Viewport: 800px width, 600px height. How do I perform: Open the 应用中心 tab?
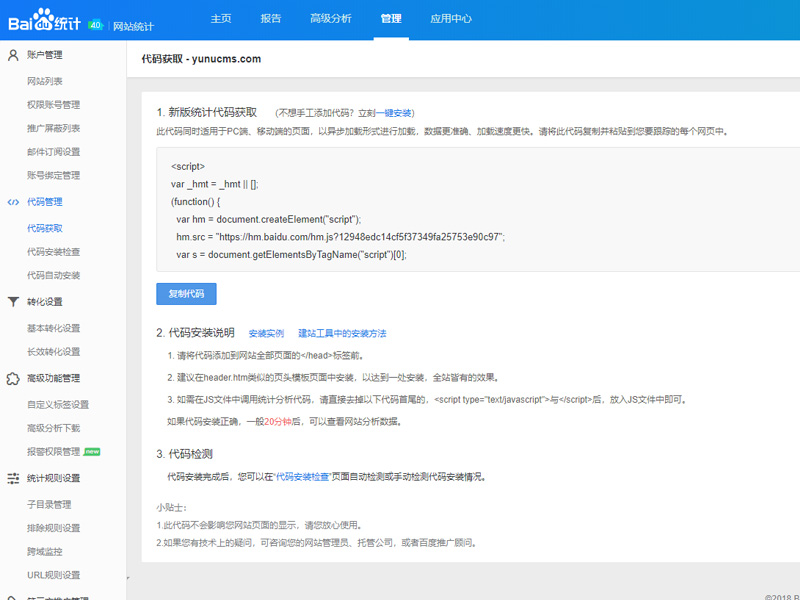pyautogui.click(x=450, y=19)
